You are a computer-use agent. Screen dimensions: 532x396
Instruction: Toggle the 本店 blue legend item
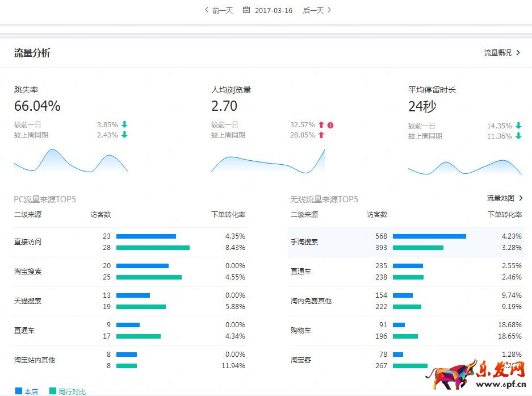(x=27, y=391)
